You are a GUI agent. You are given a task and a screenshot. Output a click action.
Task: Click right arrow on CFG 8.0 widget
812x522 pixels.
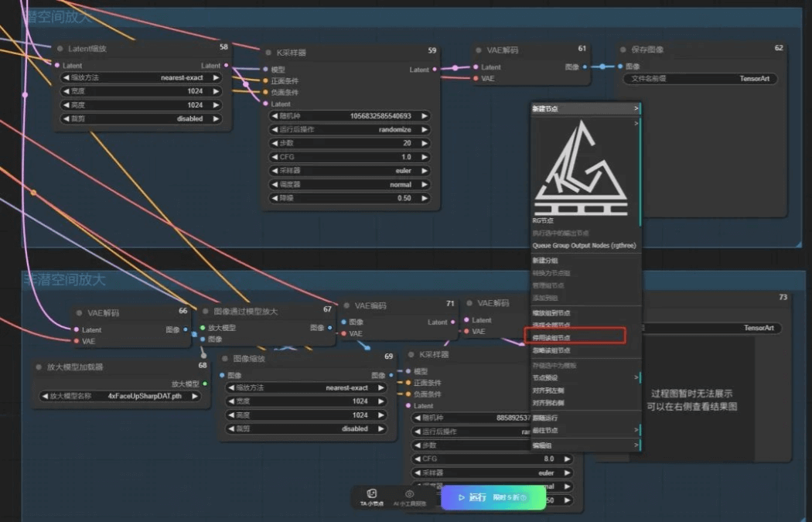(x=567, y=459)
